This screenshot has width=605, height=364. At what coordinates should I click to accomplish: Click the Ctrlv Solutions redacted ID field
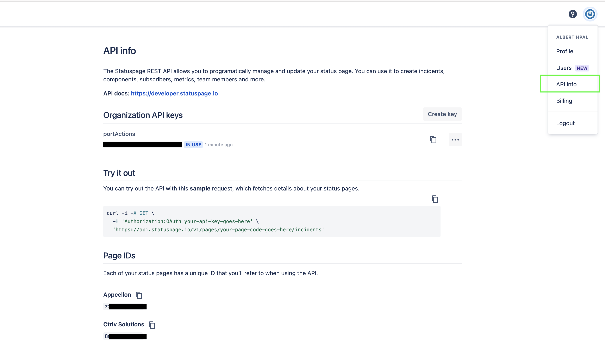(x=125, y=336)
